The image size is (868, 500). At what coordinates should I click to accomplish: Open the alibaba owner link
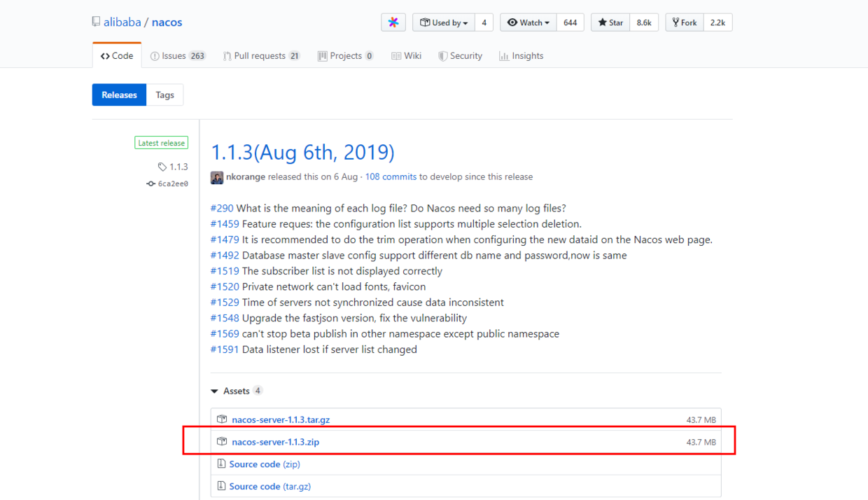point(122,22)
